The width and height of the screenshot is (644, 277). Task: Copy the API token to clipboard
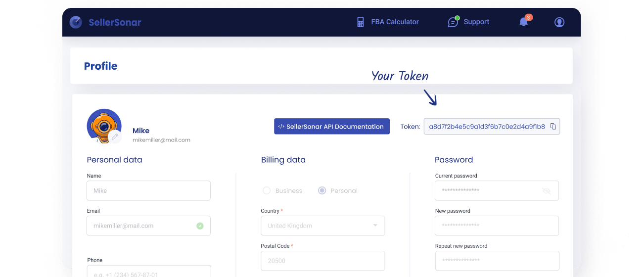tap(553, 127)
